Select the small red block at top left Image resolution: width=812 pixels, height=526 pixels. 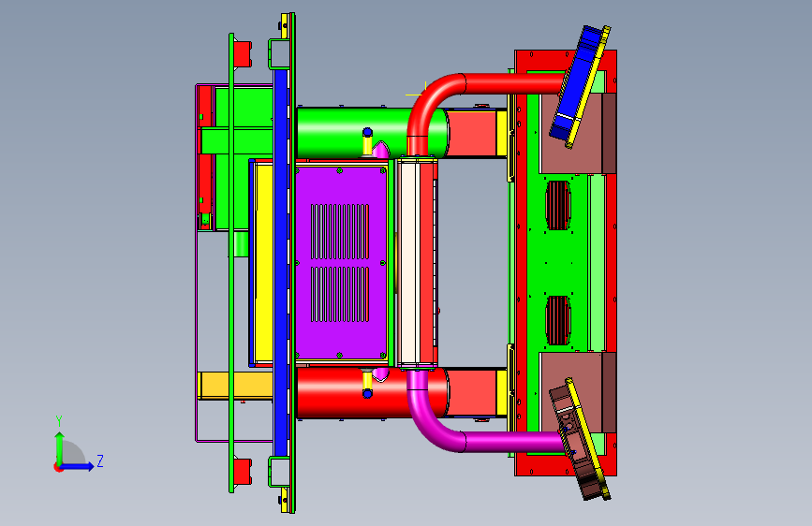pos(243,54)
